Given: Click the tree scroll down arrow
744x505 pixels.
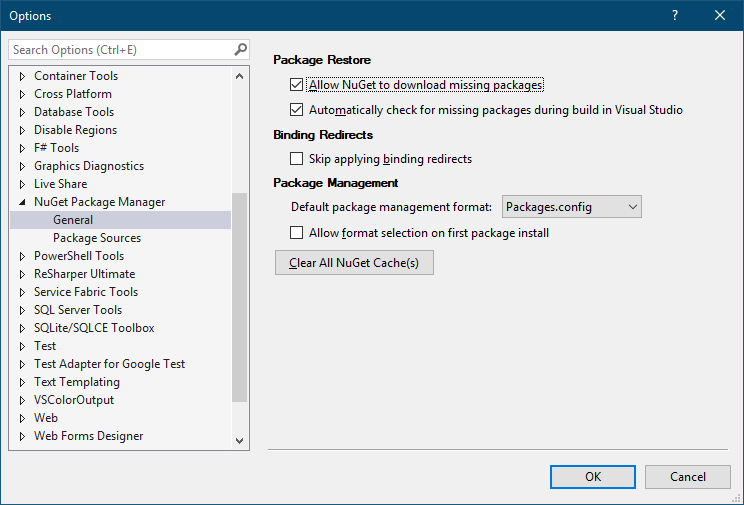Looking at the screenshot, I should click(239, 440).
